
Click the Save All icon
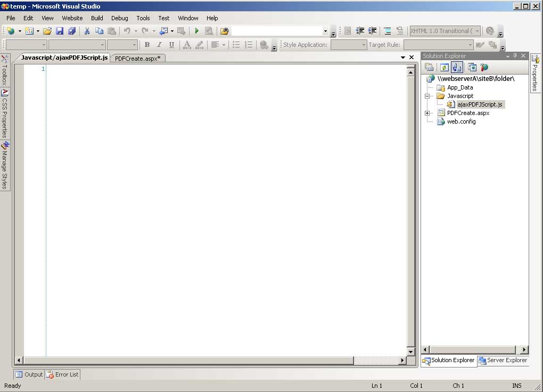click(x=72, y=31)
